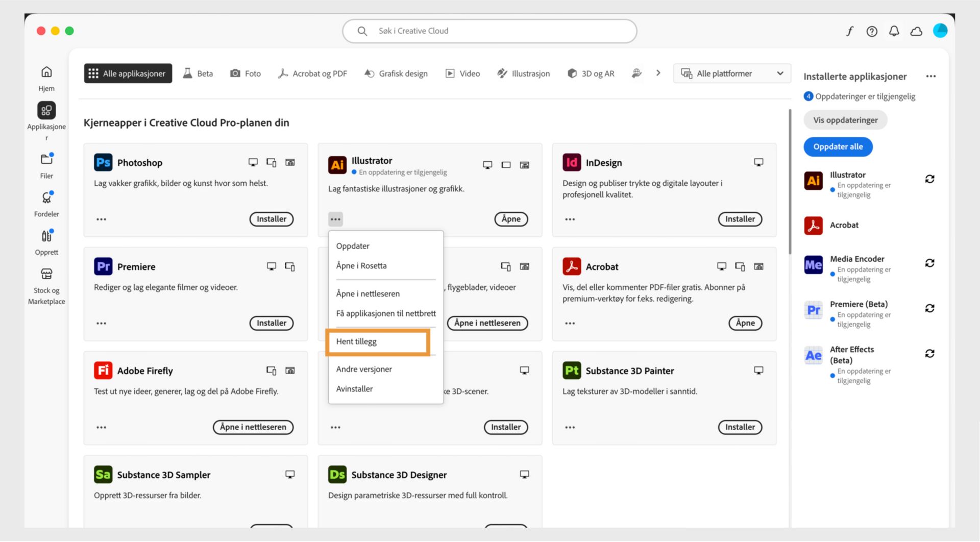Switch to the Illustrasjon category tab

(x=524, y=73)
